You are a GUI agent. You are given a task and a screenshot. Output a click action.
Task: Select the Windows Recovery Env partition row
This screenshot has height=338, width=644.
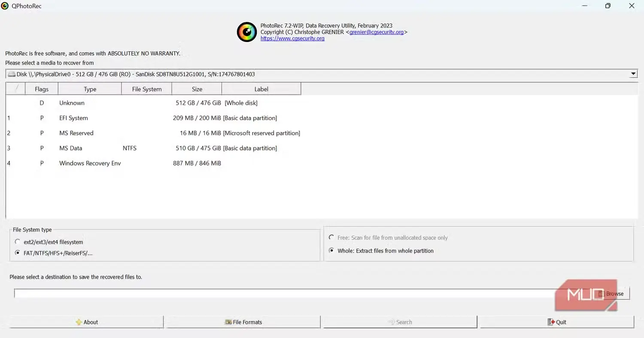click(322, 163)
